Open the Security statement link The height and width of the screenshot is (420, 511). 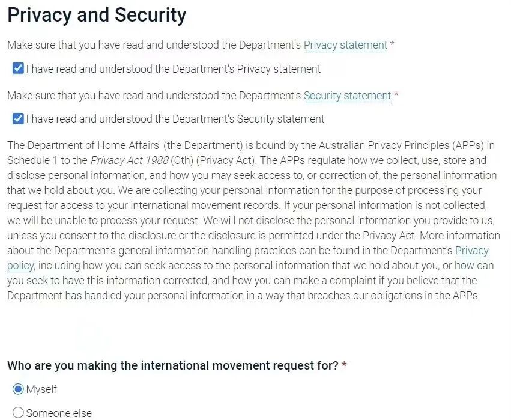347,96
